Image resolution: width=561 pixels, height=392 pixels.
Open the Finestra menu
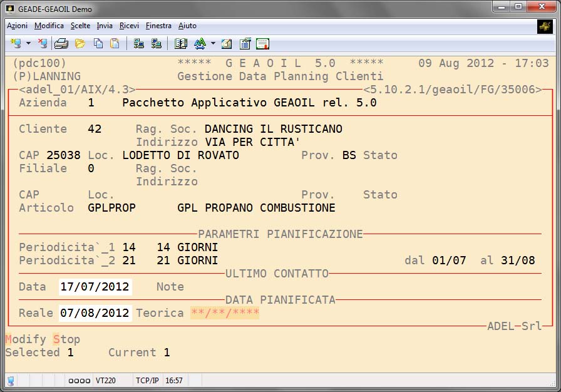click(158, 26)
